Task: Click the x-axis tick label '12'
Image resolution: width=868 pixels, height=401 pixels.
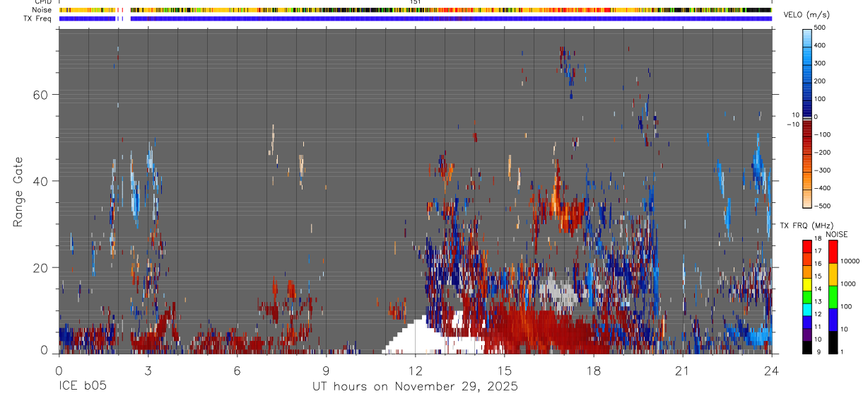Action: point(416,370)
